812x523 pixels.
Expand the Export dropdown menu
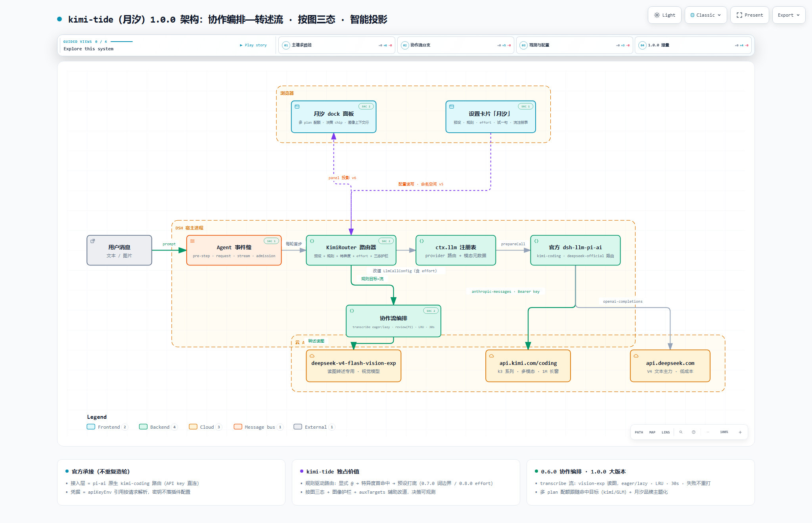pyautogui.click(x=789, y=15)
